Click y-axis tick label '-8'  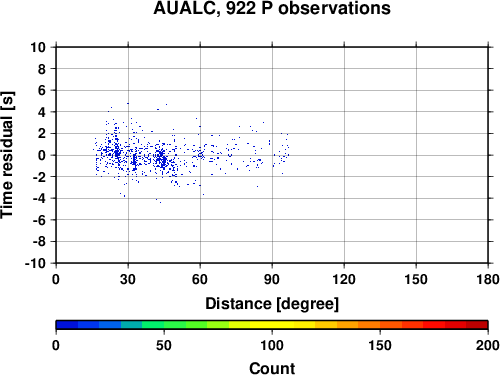pos(39,242)
